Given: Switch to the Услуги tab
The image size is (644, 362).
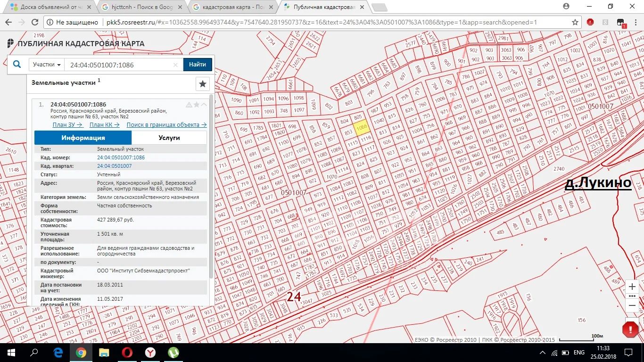Looking at the screenshot, I should pyautogui.click(x=169, y=138).
